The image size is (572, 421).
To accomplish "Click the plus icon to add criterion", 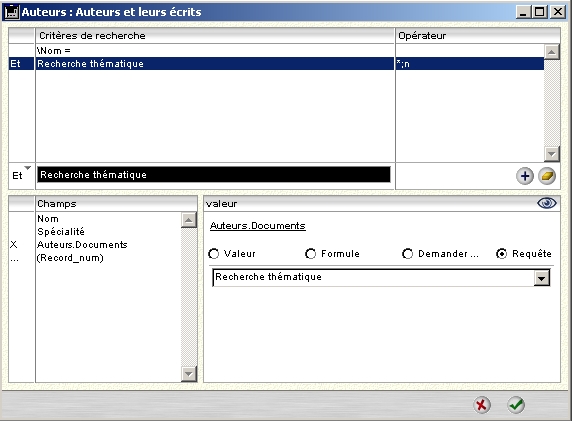I will [525, 176].
